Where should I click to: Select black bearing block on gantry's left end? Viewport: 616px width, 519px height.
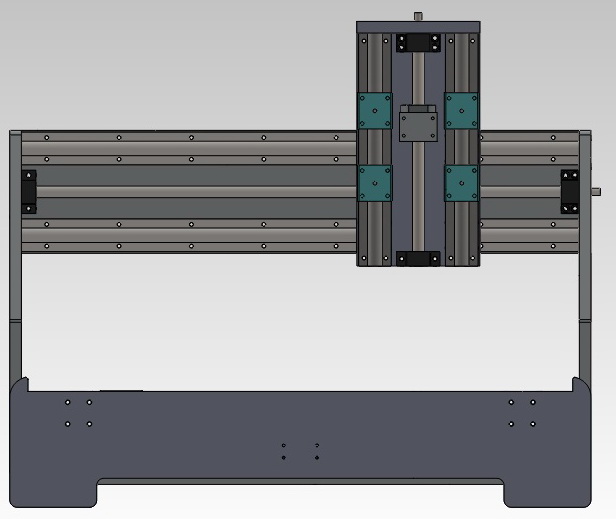(x=29, y=192)
